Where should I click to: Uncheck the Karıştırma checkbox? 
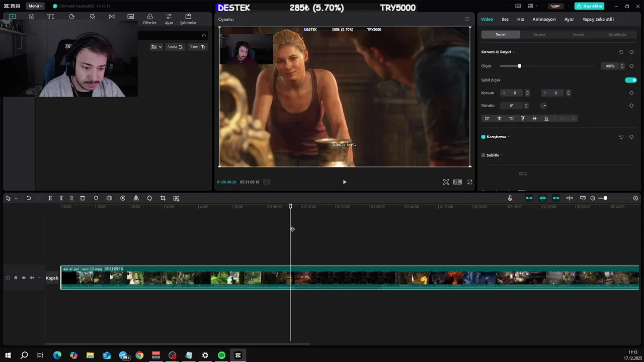coord(484,137)
